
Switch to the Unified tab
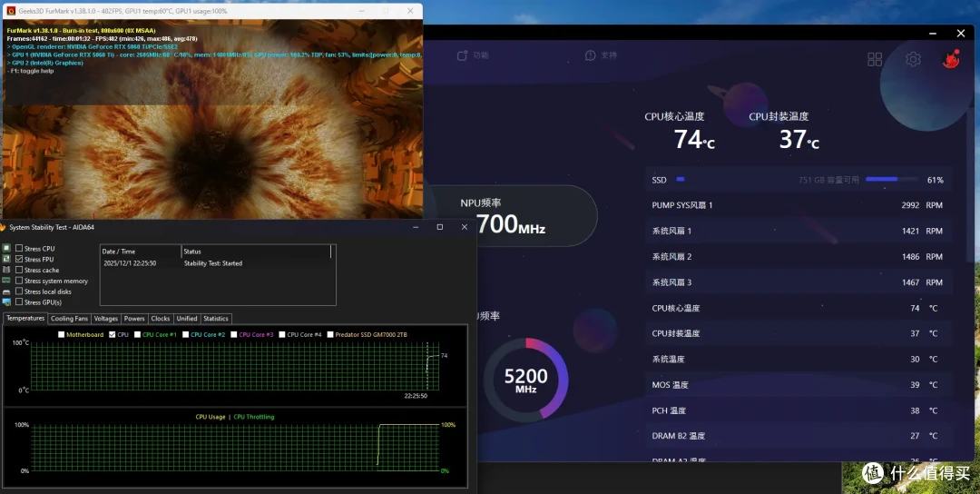click(187, 319)
